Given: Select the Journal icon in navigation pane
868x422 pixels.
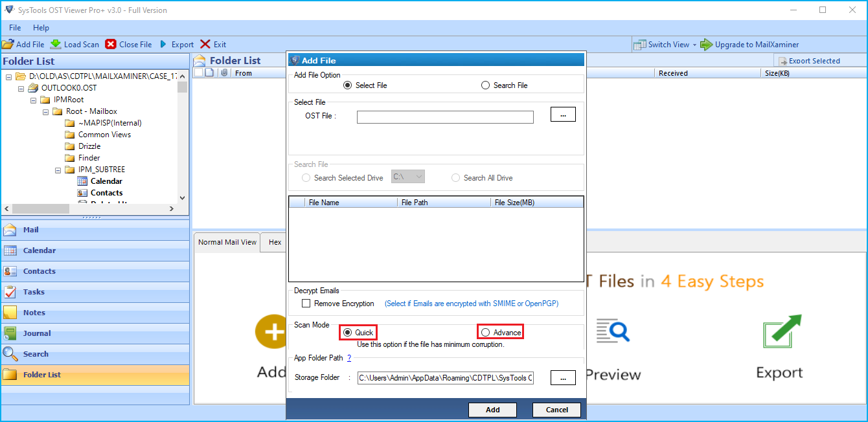Looking at the screenshot, I should click(10, 333).
